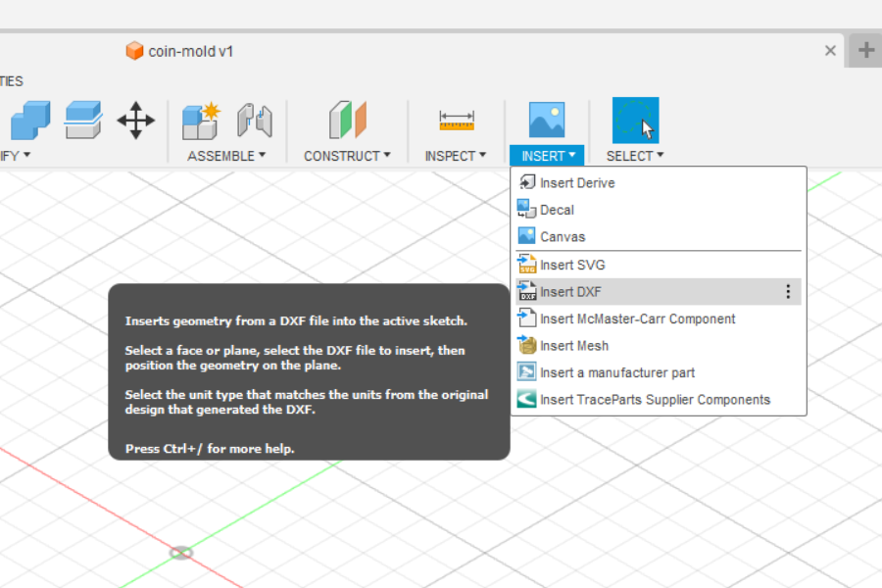Choose Decal from the Insert menu
The width and height of the screenshot is (882, 588).
click(x=659, y=210)
